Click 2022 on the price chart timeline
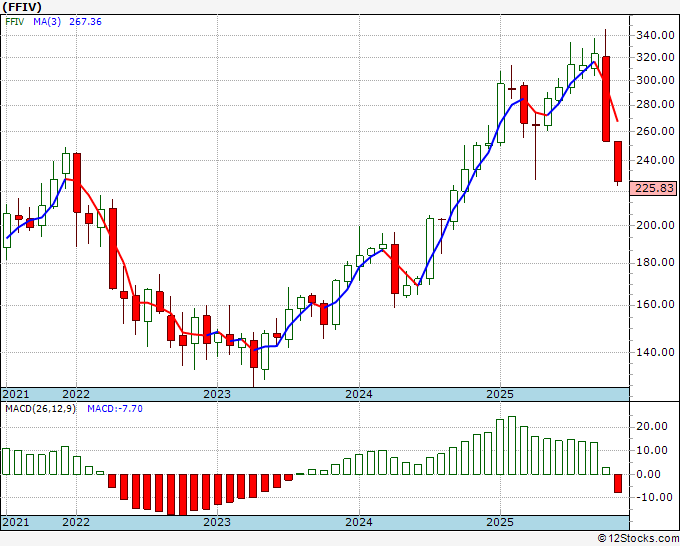This screenshot has height=546, width=680. [76, 394]
